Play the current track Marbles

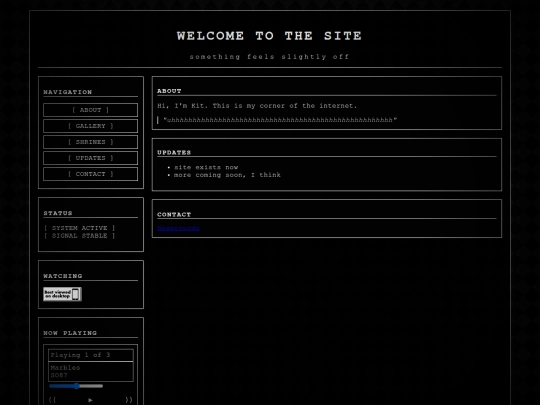coord(90,400)
